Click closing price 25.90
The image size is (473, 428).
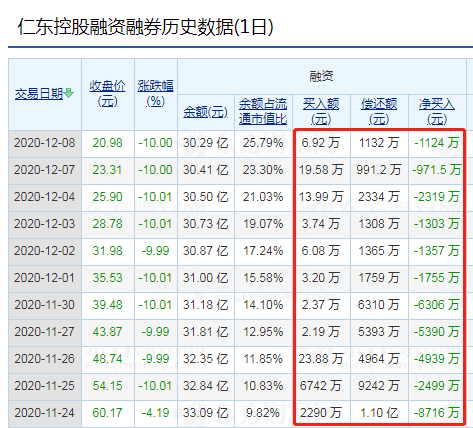pyautogui.click(x=107, y=197)
